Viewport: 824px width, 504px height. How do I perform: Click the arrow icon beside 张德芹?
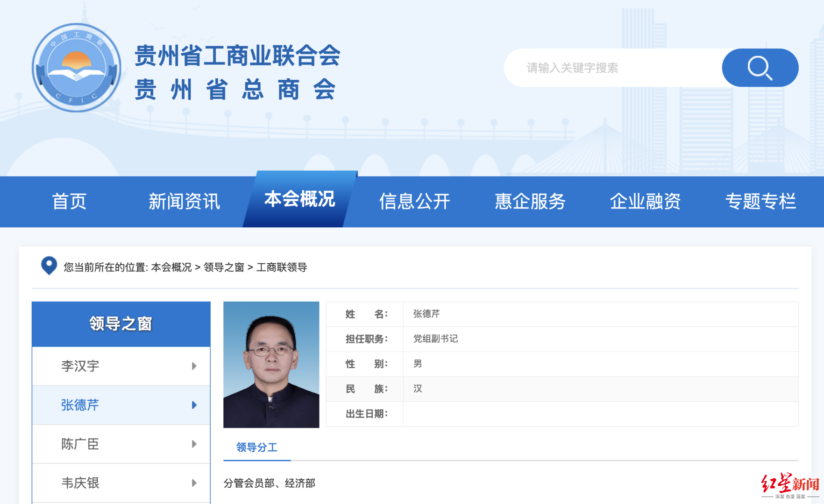coord(194,405)
